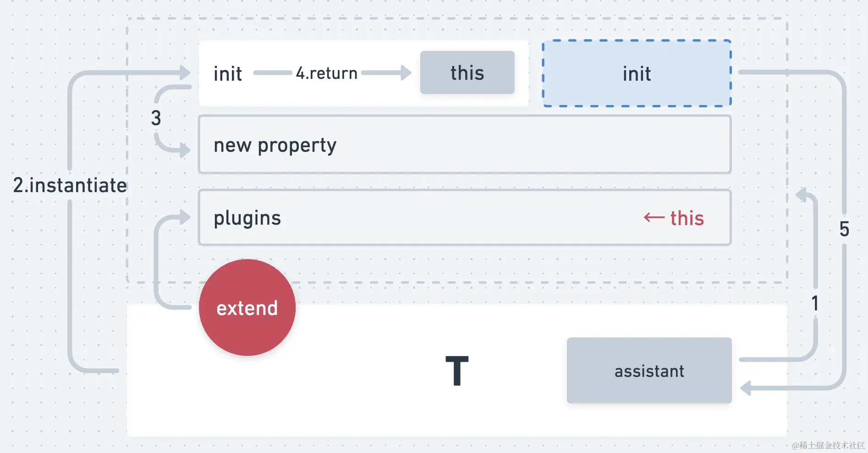Click the bold letter T

(x=457, y=371)
